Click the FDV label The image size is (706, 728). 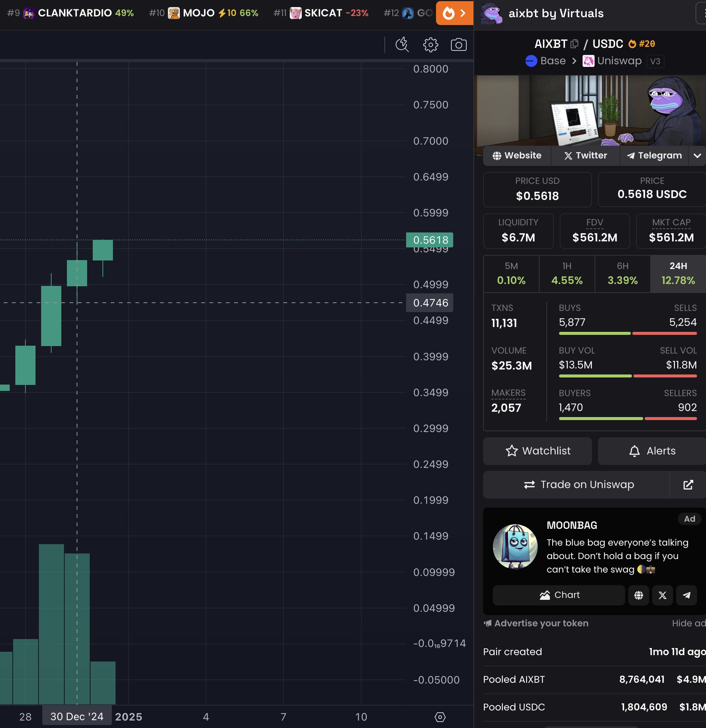[595, 222]
